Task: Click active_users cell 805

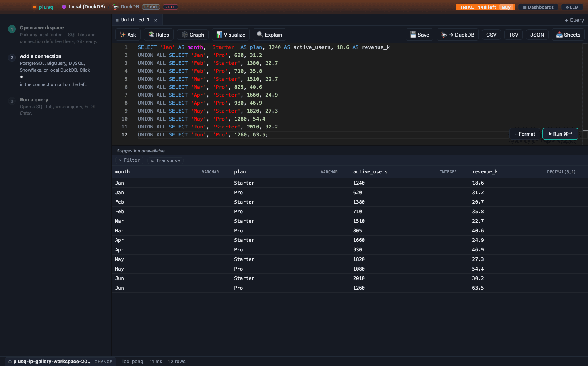Action: pos(409,231)
